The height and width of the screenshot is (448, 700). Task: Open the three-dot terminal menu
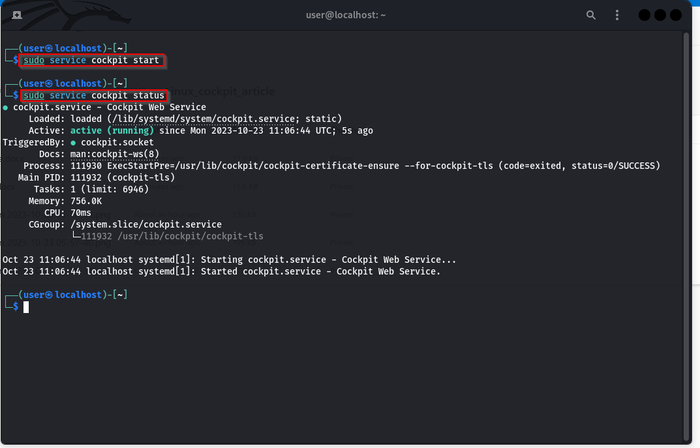[615, 16]
